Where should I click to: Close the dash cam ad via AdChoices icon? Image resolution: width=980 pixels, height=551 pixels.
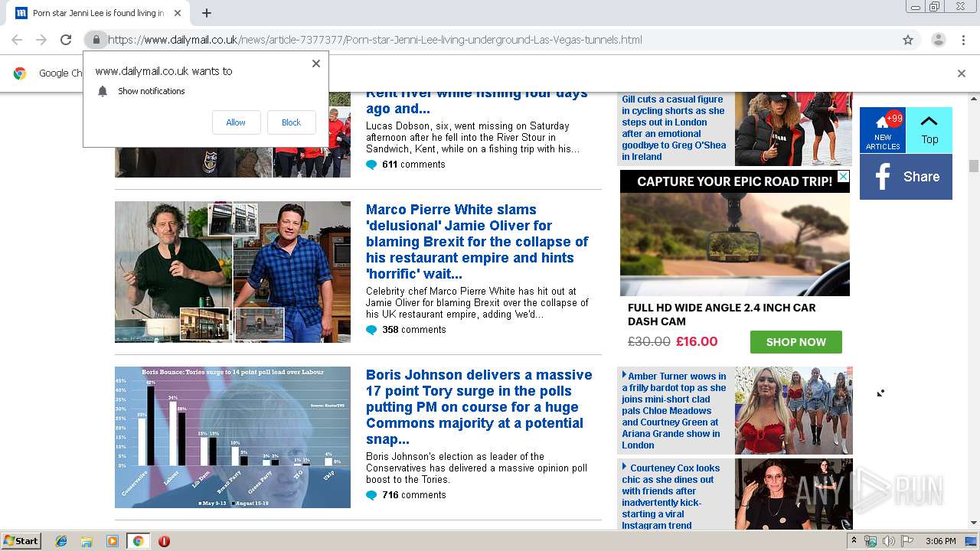click(x=843, y=177)
